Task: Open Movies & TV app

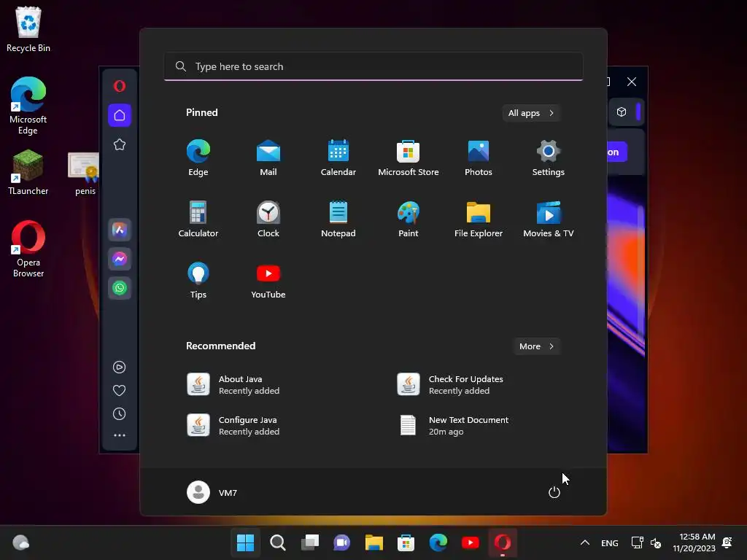Action: [549, 219]
